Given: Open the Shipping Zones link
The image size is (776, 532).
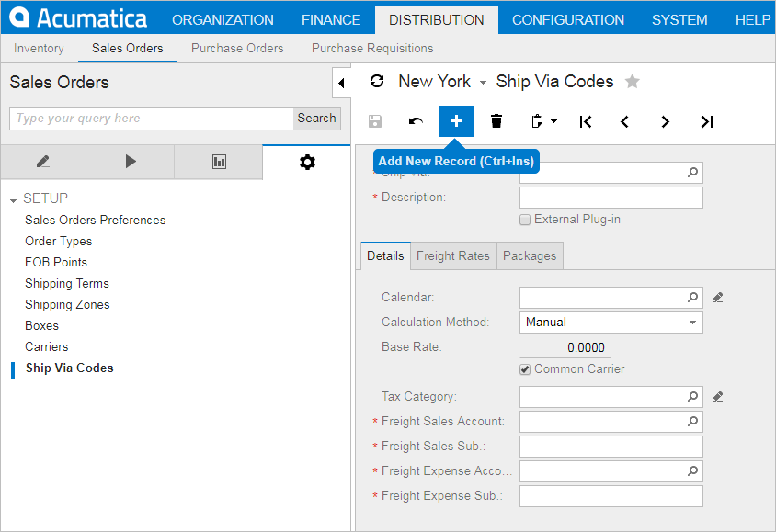Looking at the screenshot, I should tap(67, 304).
